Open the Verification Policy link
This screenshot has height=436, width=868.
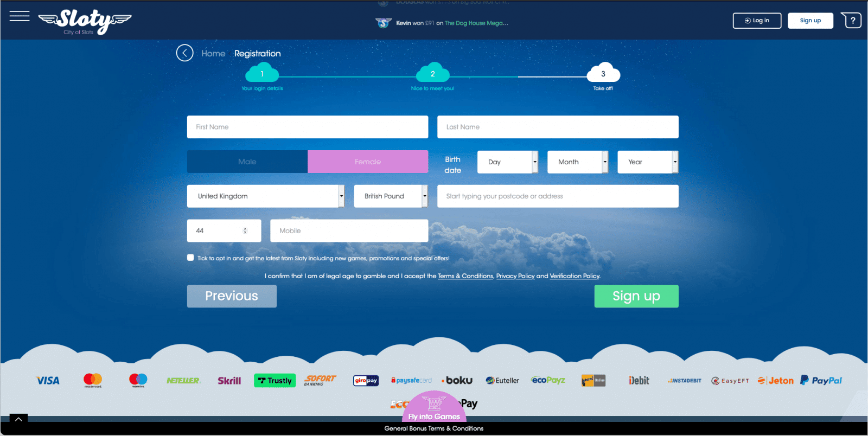(x=575, y=276)
